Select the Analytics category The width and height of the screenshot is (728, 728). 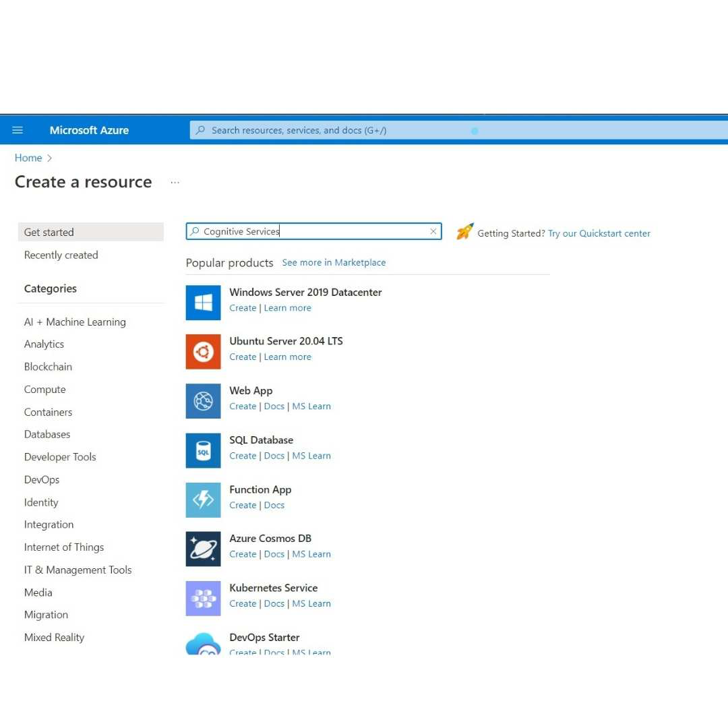[x=44, y=344]
